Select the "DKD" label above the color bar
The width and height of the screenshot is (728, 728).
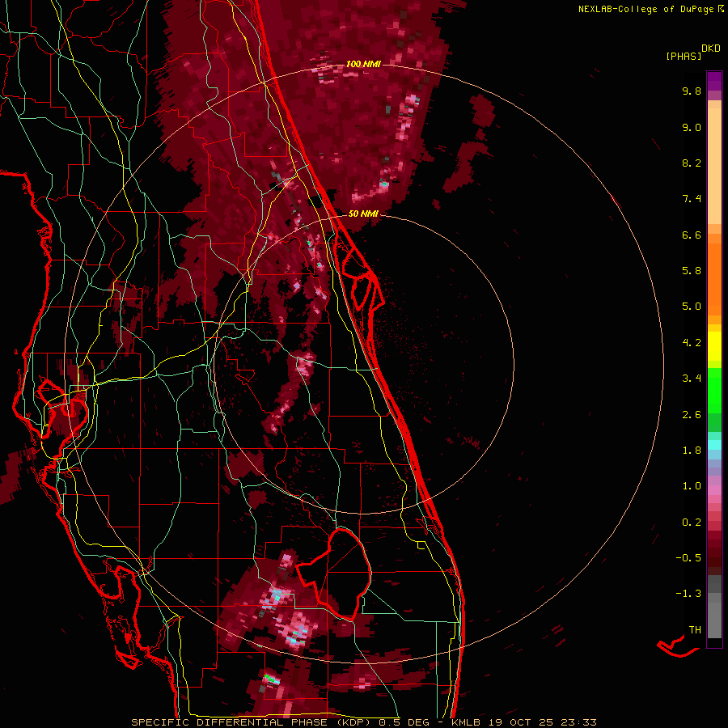pos(711,49)
